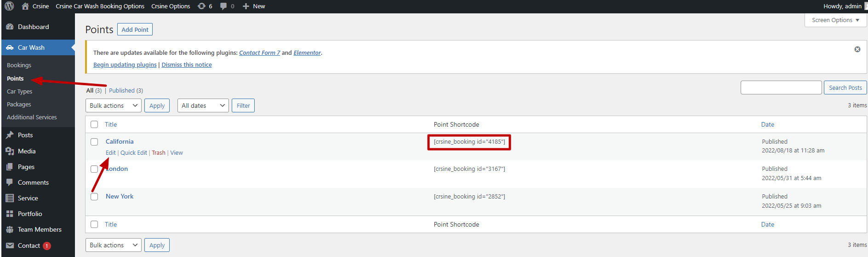Click the Portfolio grid icon in sidebar

[10, 214]
